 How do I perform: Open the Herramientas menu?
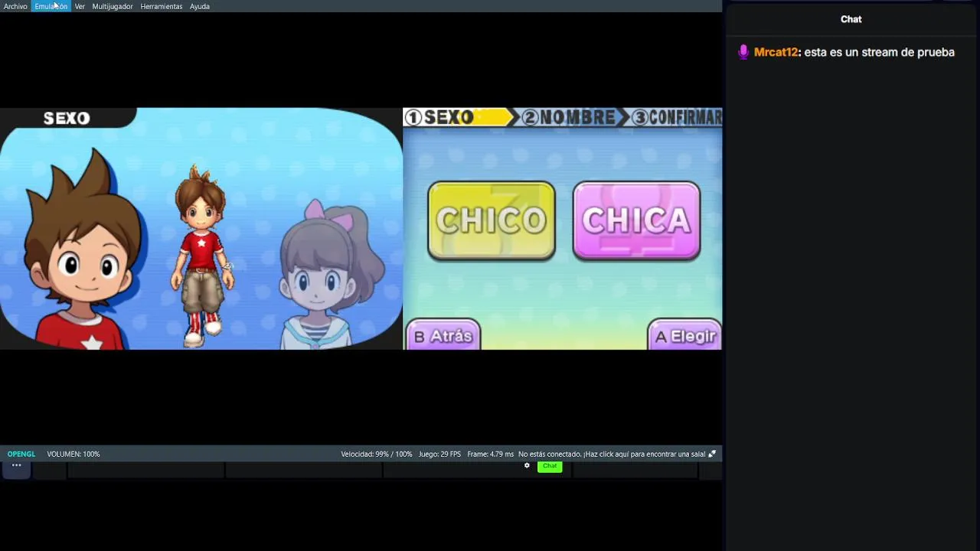click(162, 6)
